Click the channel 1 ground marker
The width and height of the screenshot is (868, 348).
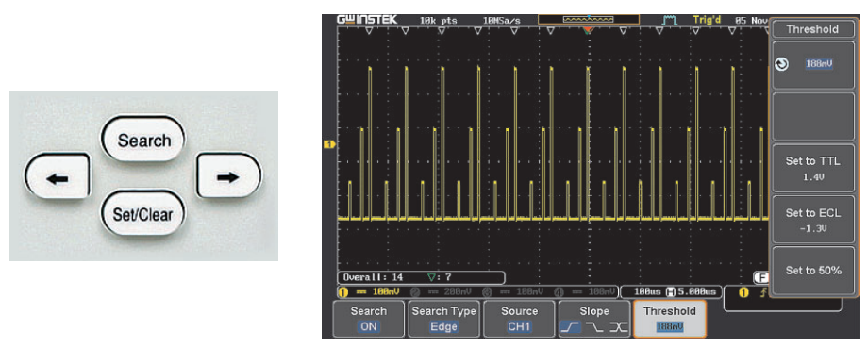(x=330, y=144)
